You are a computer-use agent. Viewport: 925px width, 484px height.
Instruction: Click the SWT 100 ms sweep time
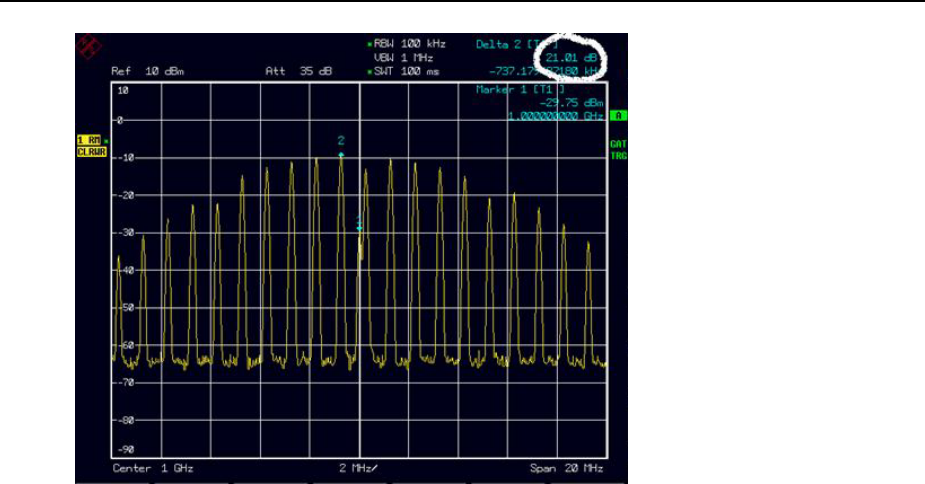point(406,71)
